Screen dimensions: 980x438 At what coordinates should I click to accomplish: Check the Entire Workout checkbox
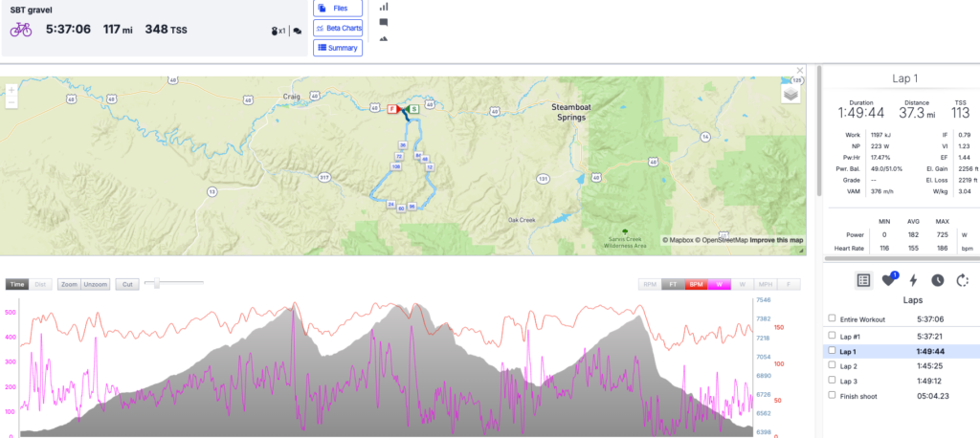831,318
